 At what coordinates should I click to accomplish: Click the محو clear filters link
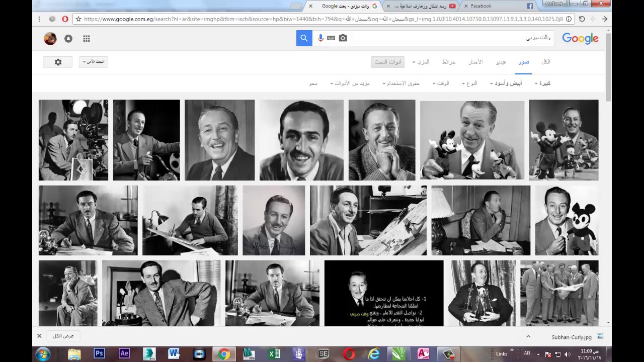coord(313,83)
